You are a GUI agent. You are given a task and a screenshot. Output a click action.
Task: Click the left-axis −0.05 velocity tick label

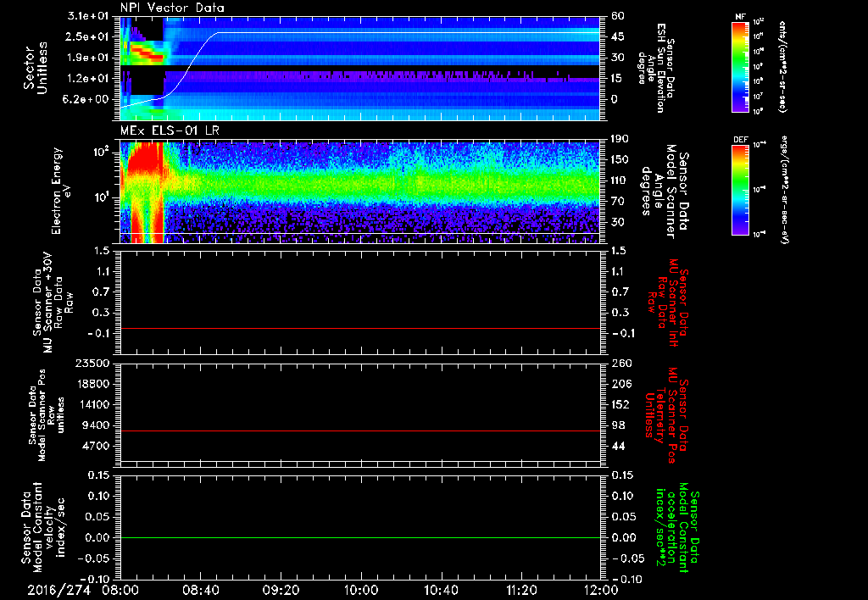pyautogui.click(x=94, y=558)
